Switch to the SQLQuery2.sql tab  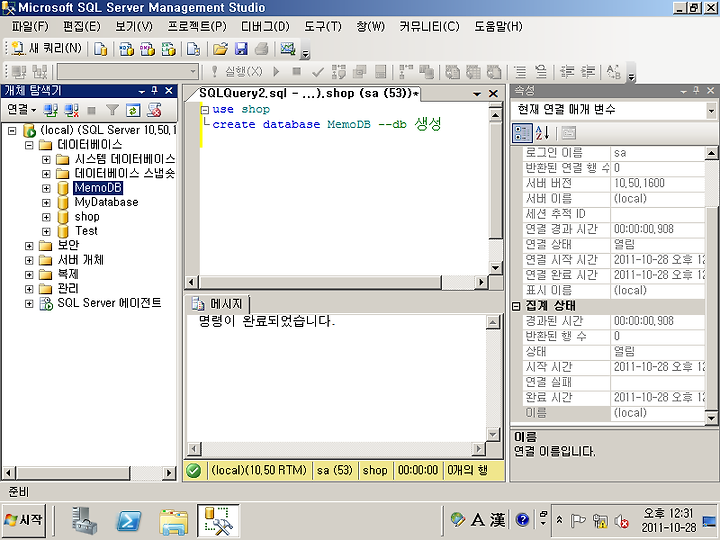point(309,93)
